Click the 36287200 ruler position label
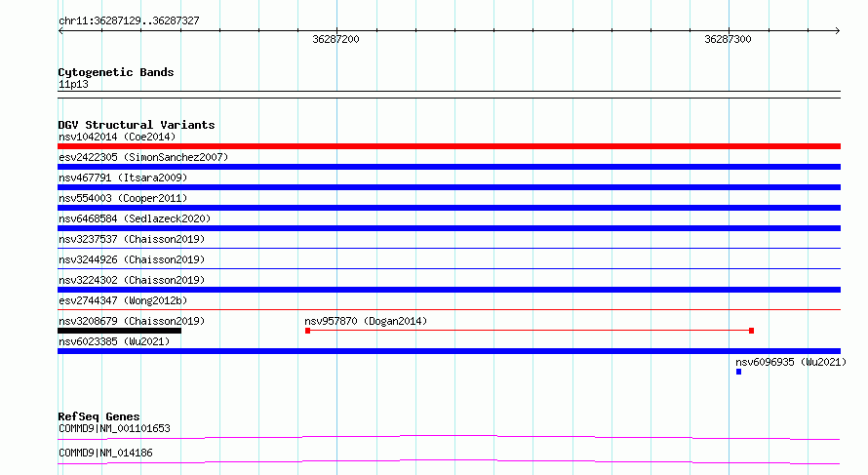This screenshot has height=475, width=868. click(335, 39)
